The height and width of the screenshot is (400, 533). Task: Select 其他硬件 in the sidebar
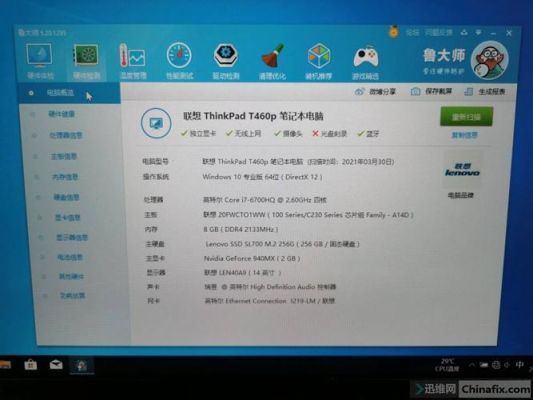(71, 277)
